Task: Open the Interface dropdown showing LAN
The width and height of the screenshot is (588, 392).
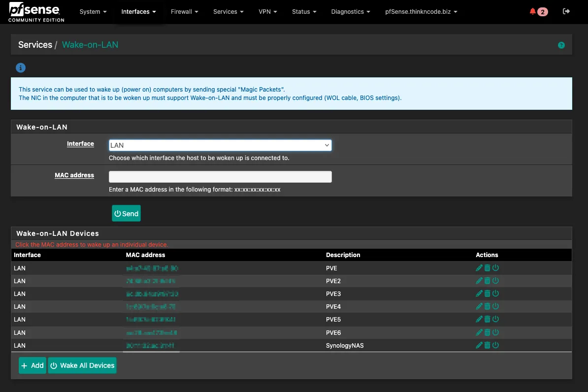Action: click(220, 145)
